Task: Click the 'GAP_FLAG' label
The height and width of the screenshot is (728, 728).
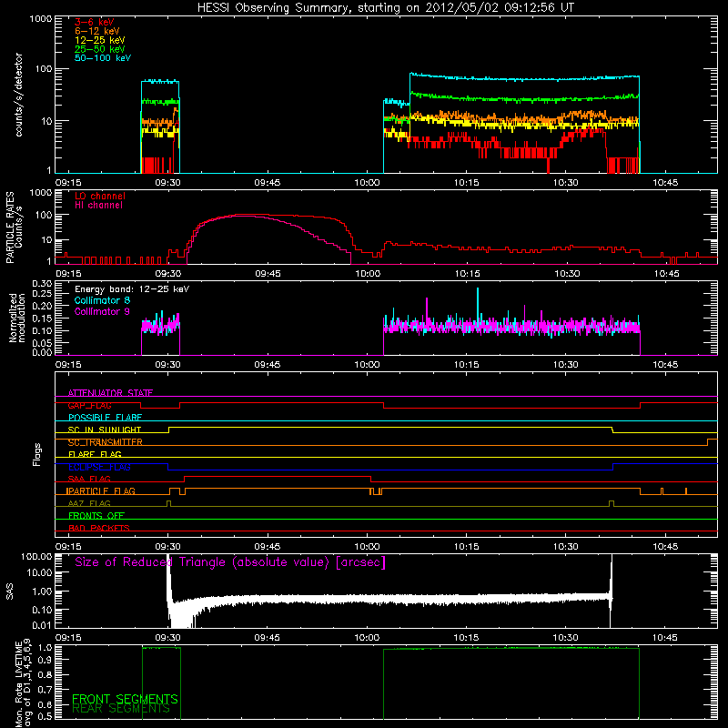Action: 89,405
